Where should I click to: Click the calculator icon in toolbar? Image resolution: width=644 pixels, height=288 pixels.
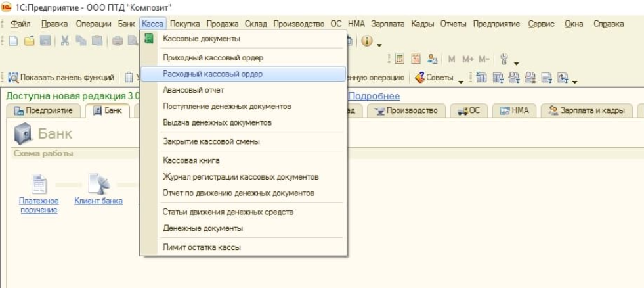[400, 59]
